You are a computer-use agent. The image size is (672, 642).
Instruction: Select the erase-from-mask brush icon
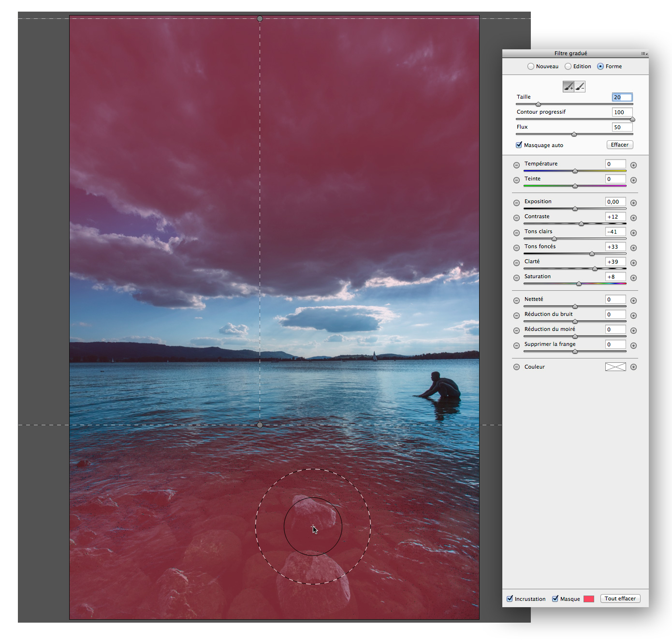[x=580, y=87]
